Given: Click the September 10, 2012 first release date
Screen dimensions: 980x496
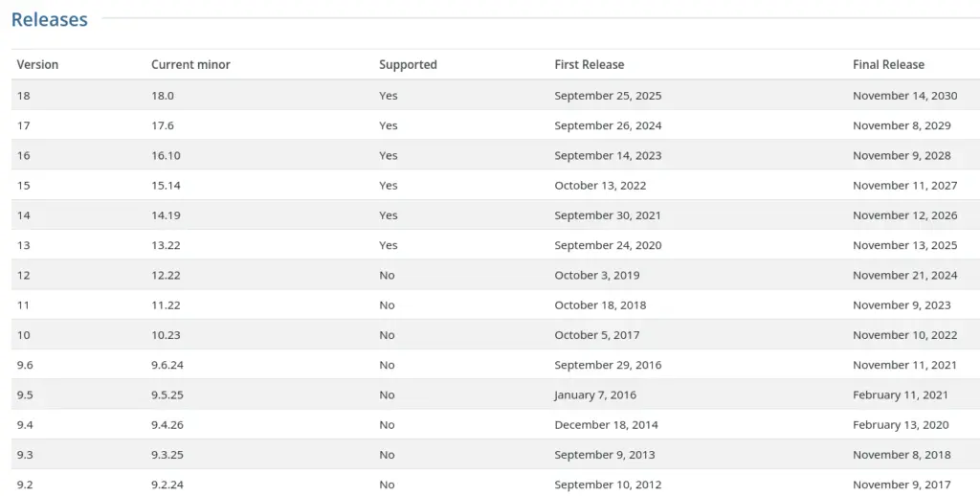Looking at the screenshot, I should point(608,485).
